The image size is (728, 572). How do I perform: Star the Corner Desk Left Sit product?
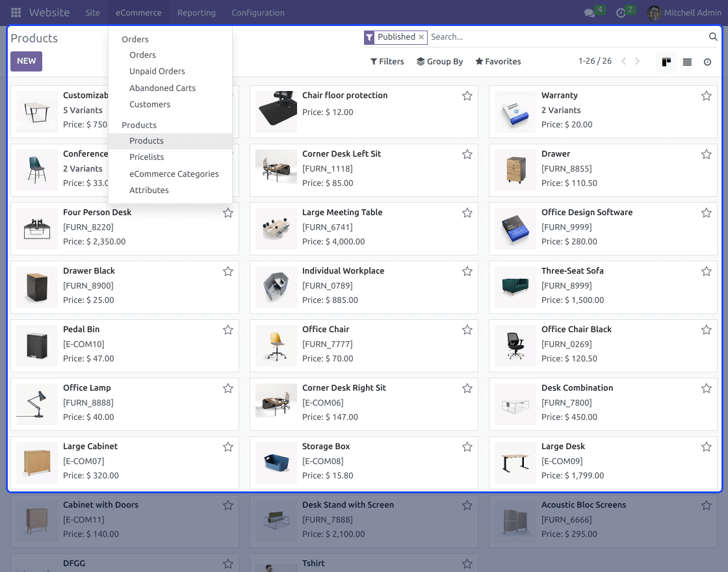pyautogui.click(x=467, y=155)
